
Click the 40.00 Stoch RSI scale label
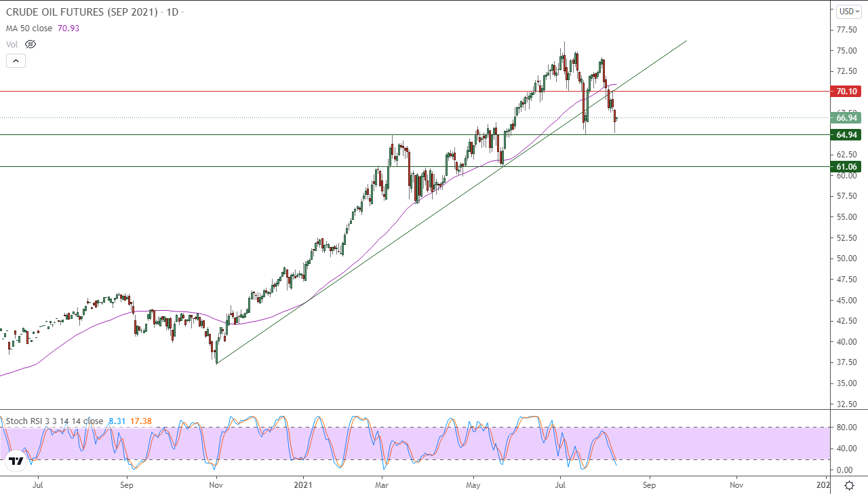pyautogui.click(x=846, y=448)
